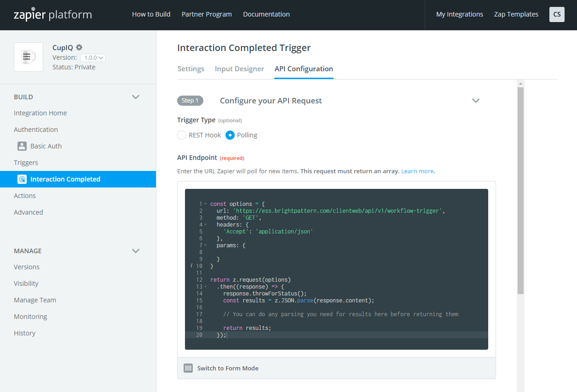This screenshot has height=392, width=577.
Task: Click 'response.throwForStatus();' code line
Action: coord(265,294)
